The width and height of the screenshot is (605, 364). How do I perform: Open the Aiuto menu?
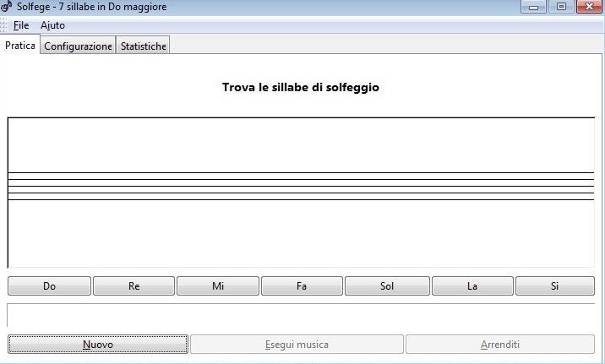tap(53, 25)
